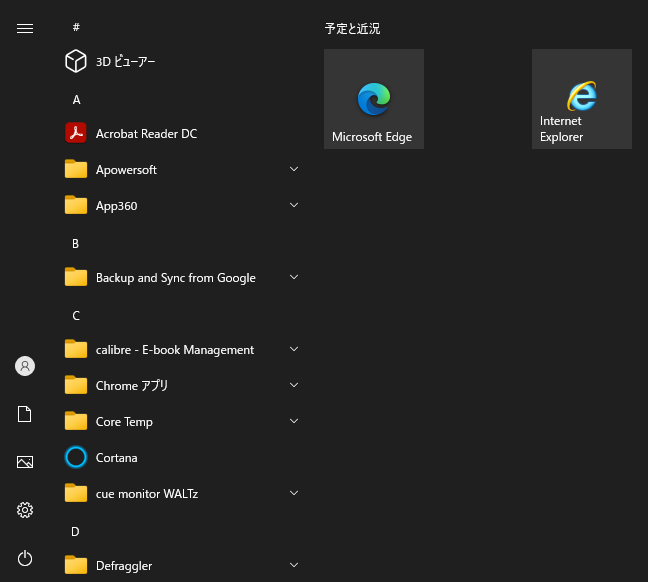
Task: Click the A letter section header
Action: [x=76, y=100]
